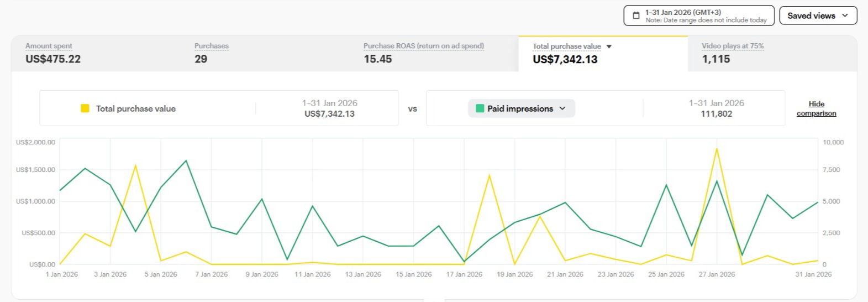This screenshot has height=302, width=868.
Task: Select the Amount spent metric tab
Action: 53,53
